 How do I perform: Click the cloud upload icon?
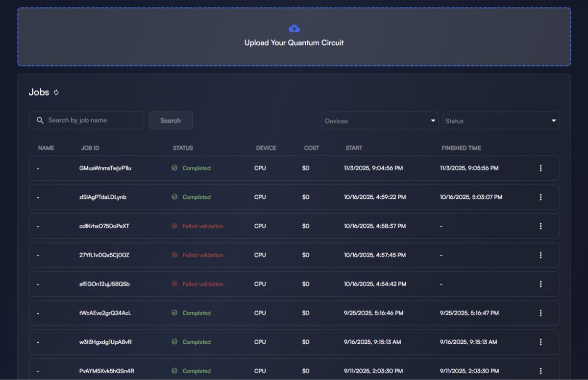[x=294, y=28]
